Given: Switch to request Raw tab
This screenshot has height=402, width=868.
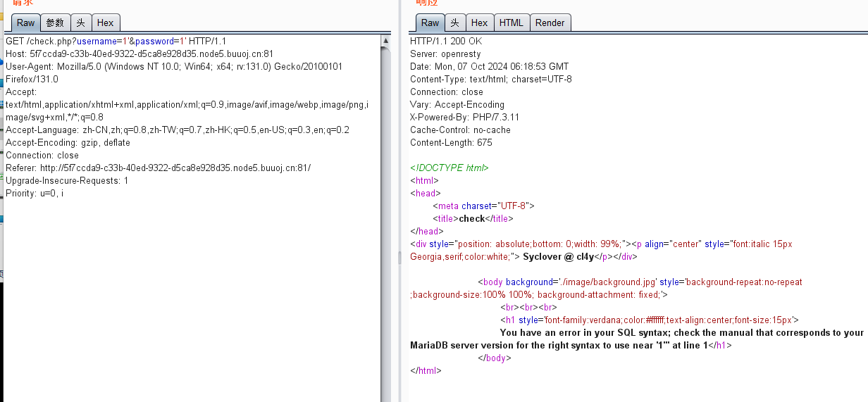Looking at the screenshot, I should [25, 23].
